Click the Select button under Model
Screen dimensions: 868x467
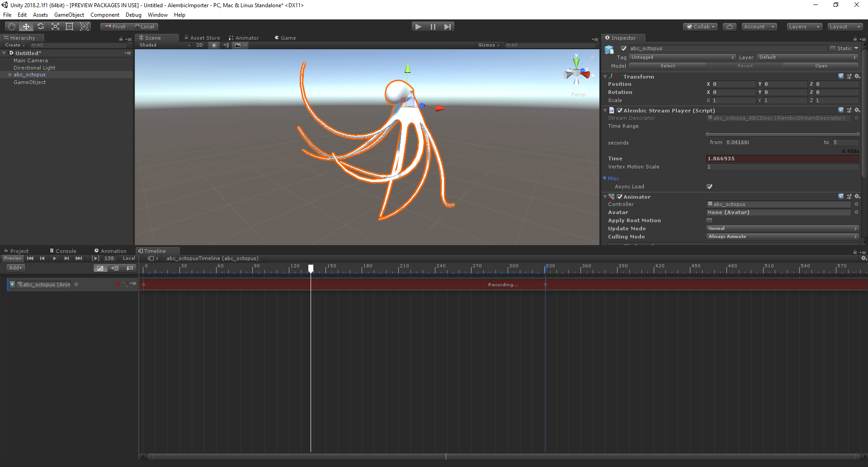tap(667, 65)
